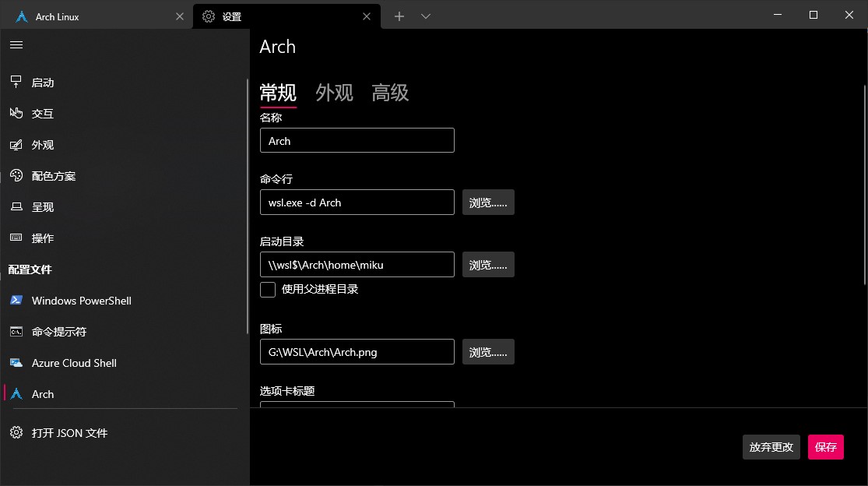Click the 选项卡标题 tab title field
Viewport: 868px width, 486px height.
click(x=357, y=405)
